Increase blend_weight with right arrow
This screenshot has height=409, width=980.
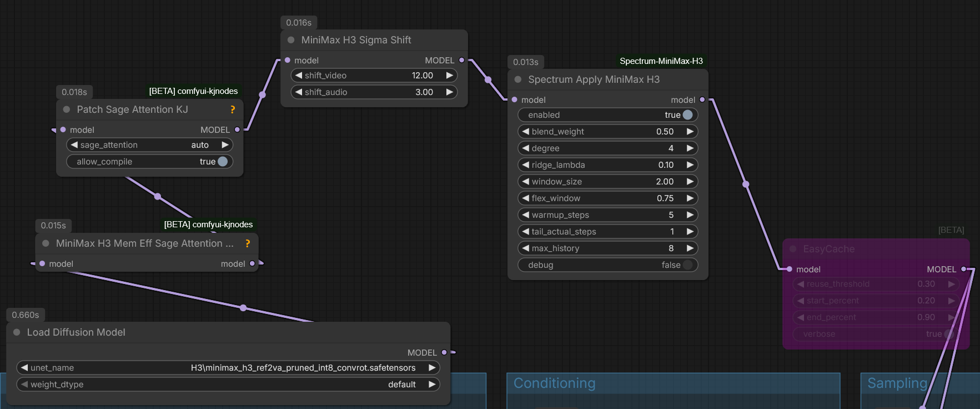tap(690, 131)
